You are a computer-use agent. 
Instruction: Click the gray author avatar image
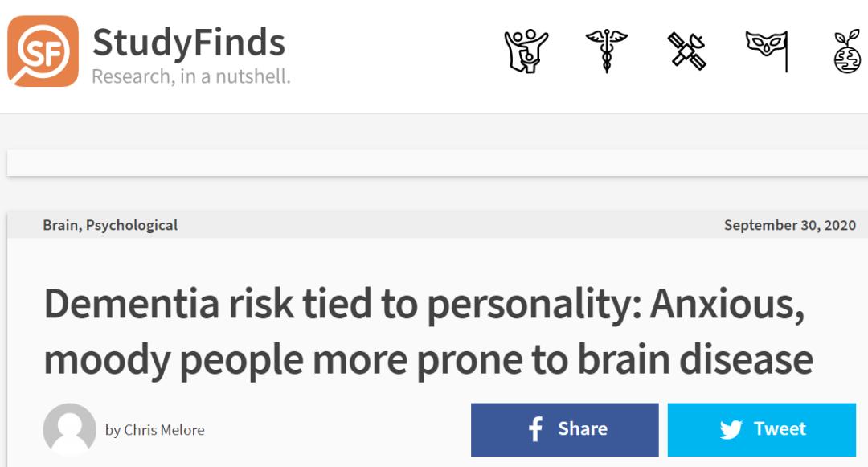coord(69,429)
